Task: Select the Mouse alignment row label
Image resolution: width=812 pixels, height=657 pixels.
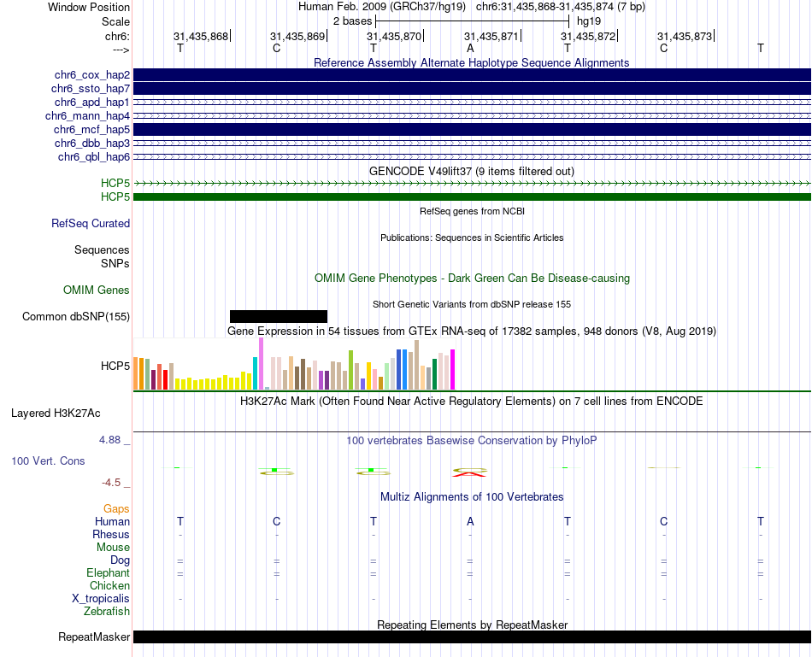Action: (x=113, y=548)
